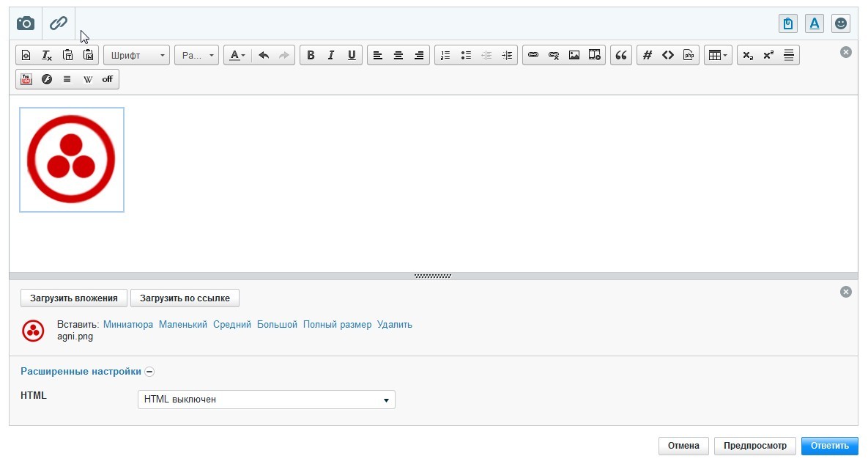Wrap selection in quote block
Viewport: 868px width, 467px height.
pyautogui.click(x=621, y=55)
